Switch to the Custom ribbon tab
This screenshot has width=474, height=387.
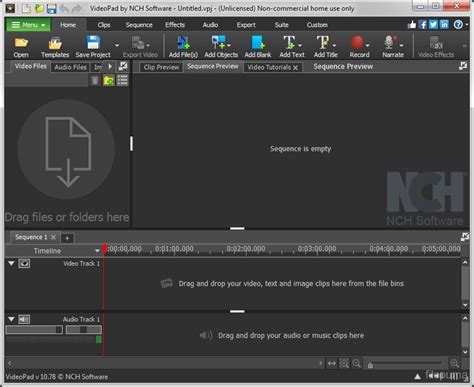point(317,25)
